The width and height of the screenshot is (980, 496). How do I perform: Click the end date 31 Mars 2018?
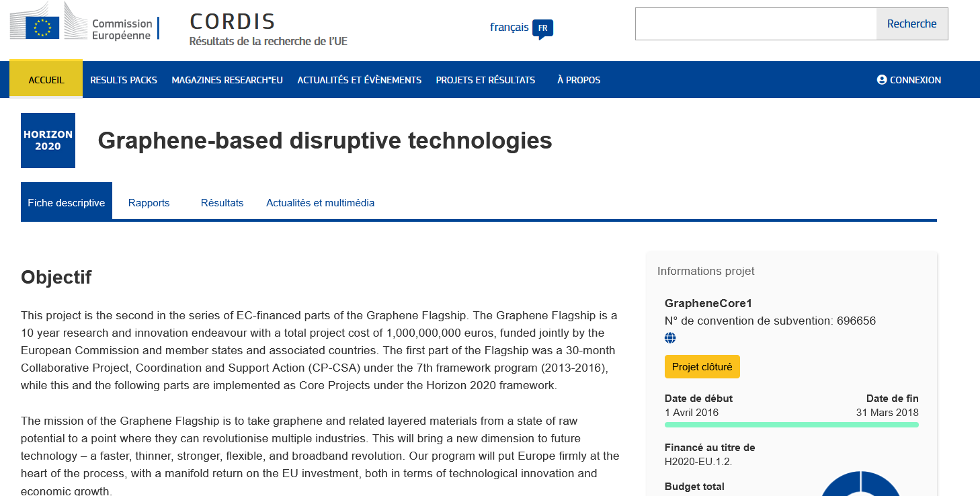click(887, 413)
